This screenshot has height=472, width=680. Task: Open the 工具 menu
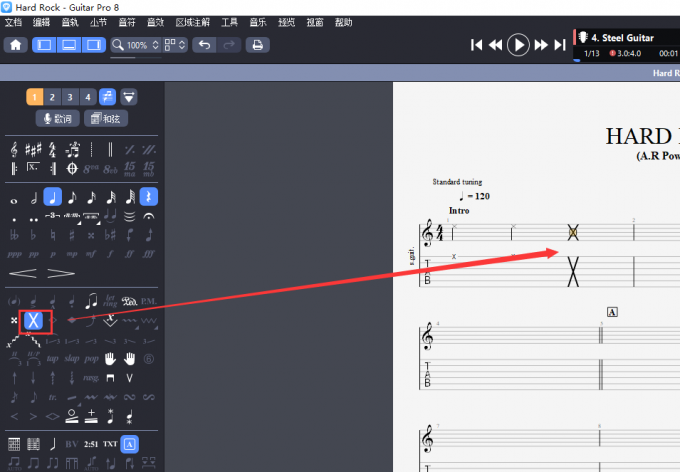pos(229,22)
